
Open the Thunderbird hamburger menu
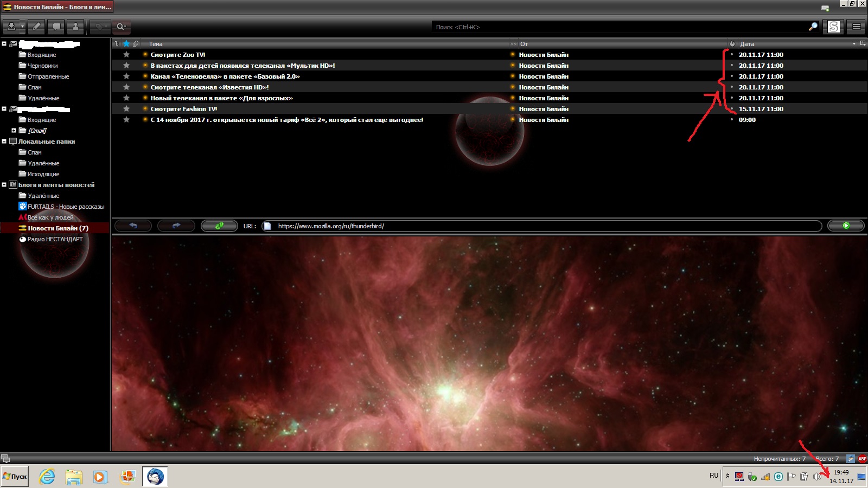(857, 26)
